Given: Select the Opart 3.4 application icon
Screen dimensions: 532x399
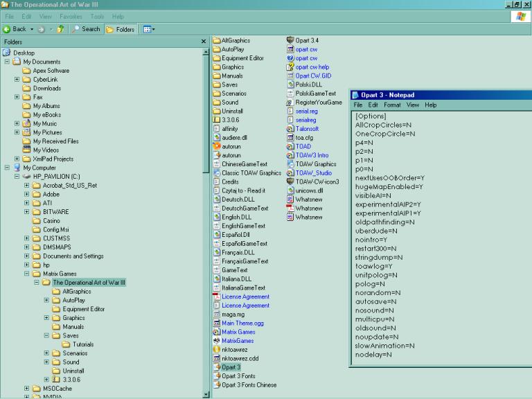Looking at the screenshot, I should (290, 40).
